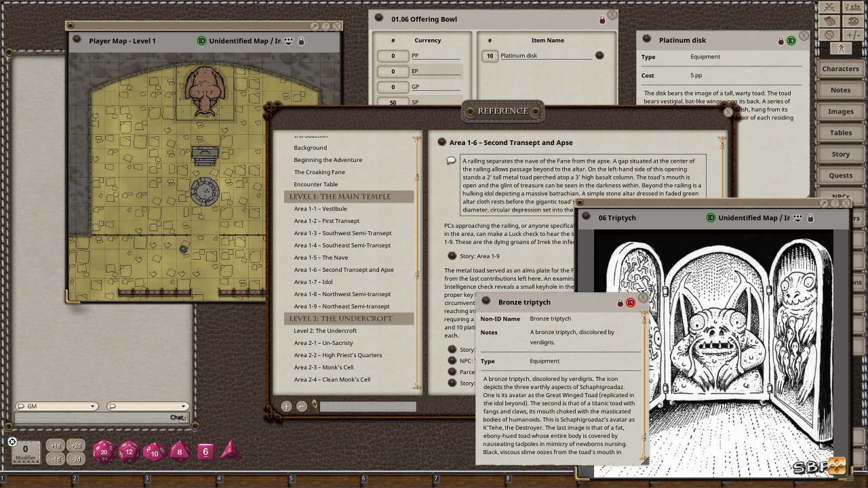The height and width of the screenshot is (488, 868).
Task: Click the +/- modifier icon in the toolbar
Action: coord(853,35)
